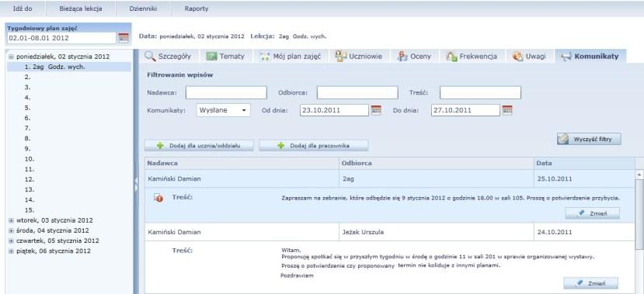Click the Data column header
This screenshot has width=644, height=294.
[x=584, y=163]
